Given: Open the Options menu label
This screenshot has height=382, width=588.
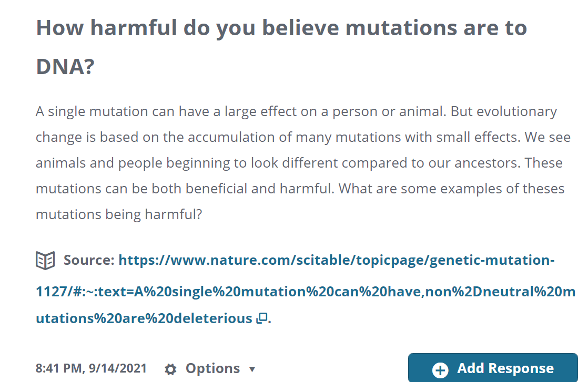Looking at the screenshot, I should coord(212,368).
